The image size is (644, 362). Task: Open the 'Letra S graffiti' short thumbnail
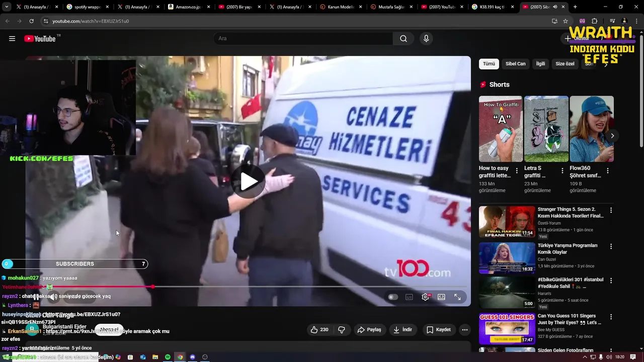click(546, 129)
